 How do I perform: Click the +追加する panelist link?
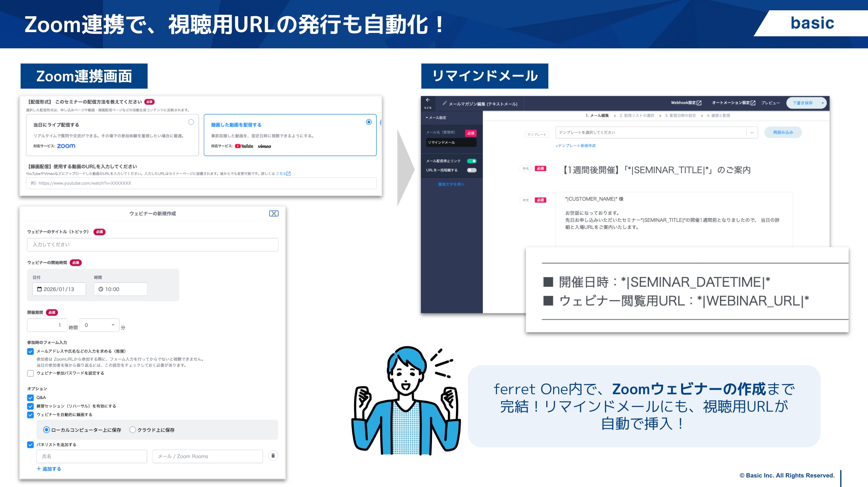pyautogui.click(x=49, y=469)
